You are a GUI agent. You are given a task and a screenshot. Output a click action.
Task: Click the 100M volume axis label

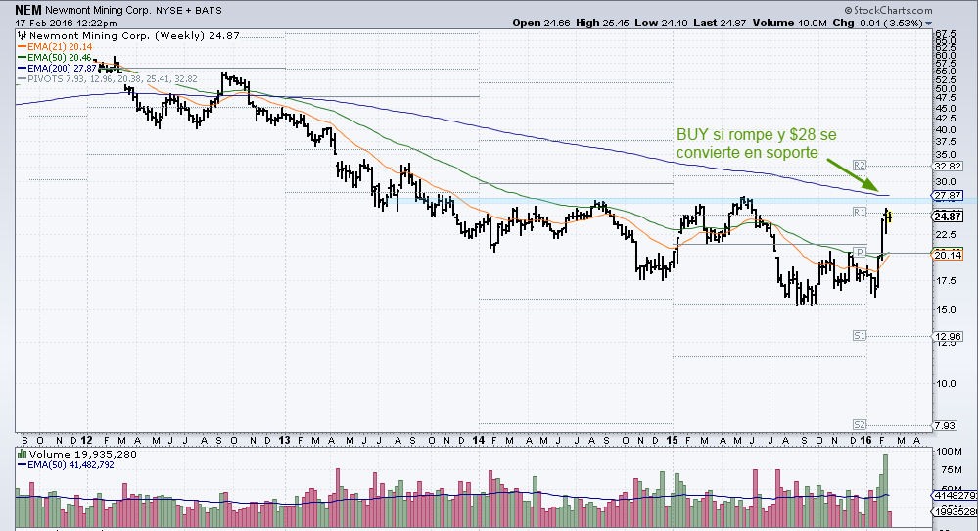[949, 451]
